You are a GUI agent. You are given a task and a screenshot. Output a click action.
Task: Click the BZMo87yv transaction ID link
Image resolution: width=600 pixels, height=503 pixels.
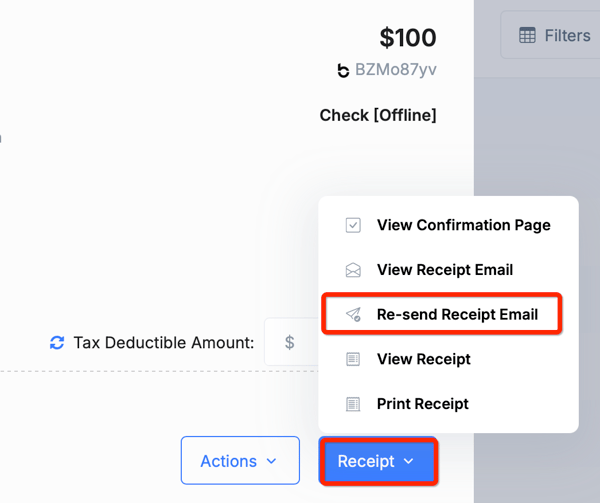tap(396, 70)
